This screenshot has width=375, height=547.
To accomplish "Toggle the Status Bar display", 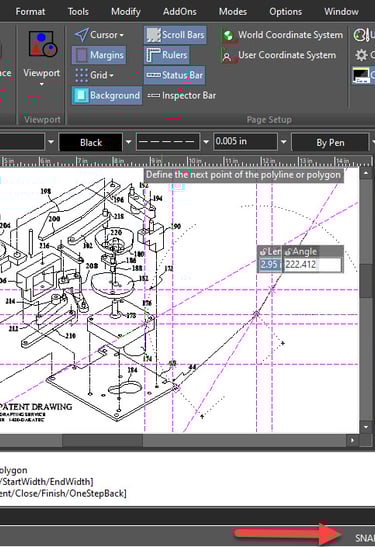I will (x=175, y=75).
